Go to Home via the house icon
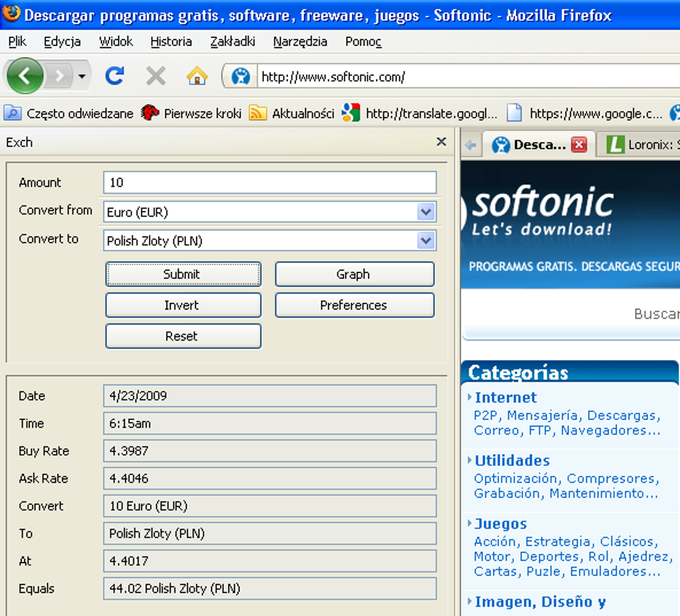Viewport: 680px width, 616px height. (x=197, y=76)
